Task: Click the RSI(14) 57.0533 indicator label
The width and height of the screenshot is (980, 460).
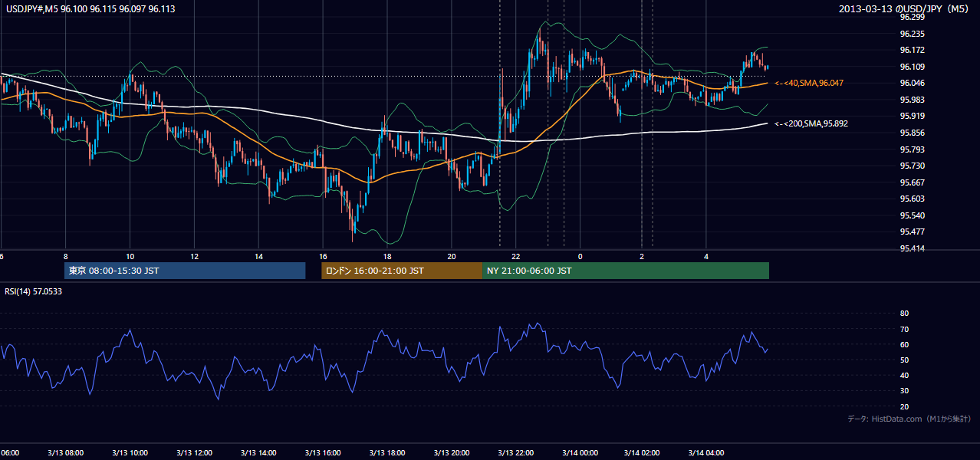Action: point(34,291)
